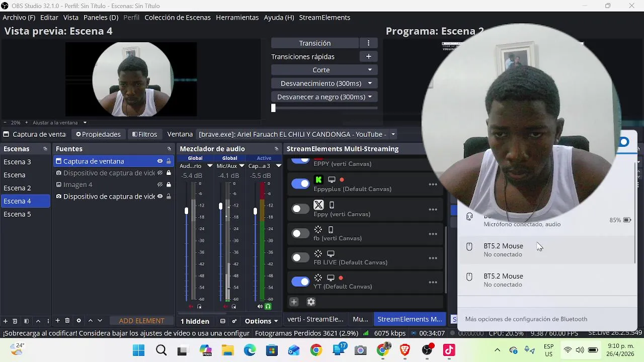Add a new source in the Fuentes toolbar
This screenshot has width=644, height=362.
(57, 321)
